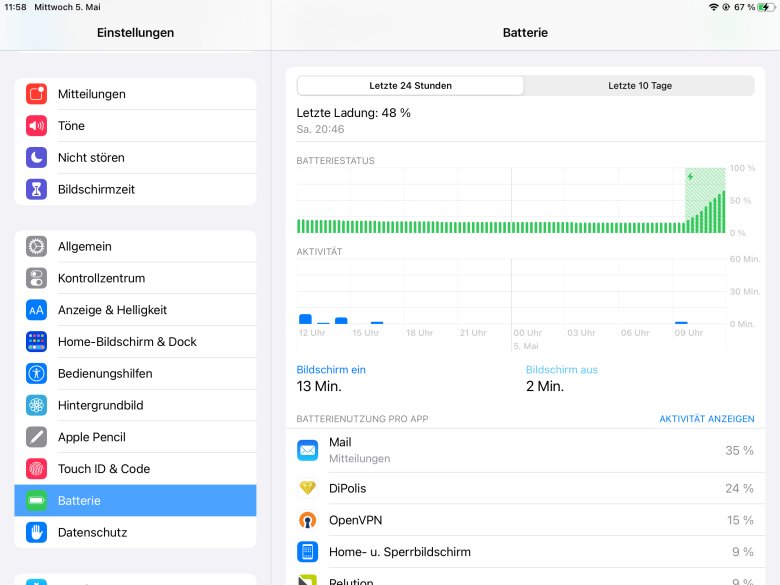This screenshot has width=780, height=585.
Task: Tap the DiPolis battery usage row
Action: [525, 488]
